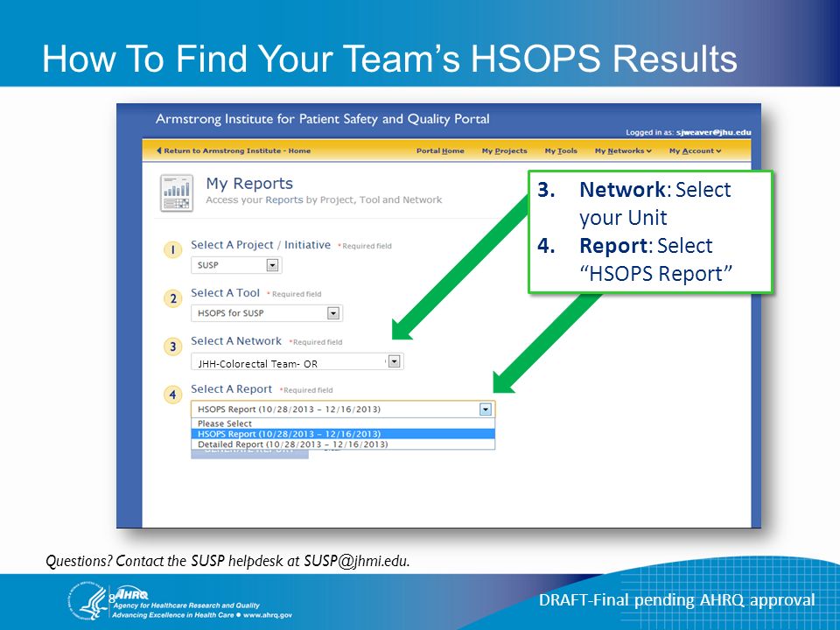Click the 'My Reports' heading
840x630 pixels.
click(x=249, y=183)
